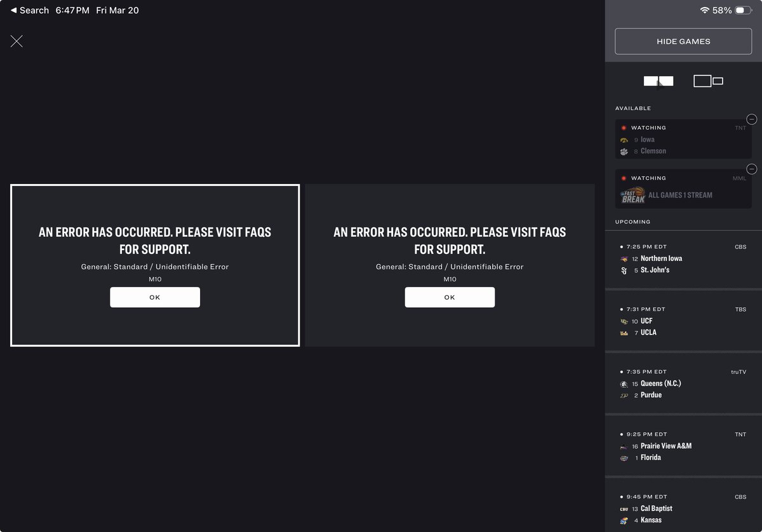
Task: Click the TBS label on UCF vs UCLA
Action: pos(741,310)
